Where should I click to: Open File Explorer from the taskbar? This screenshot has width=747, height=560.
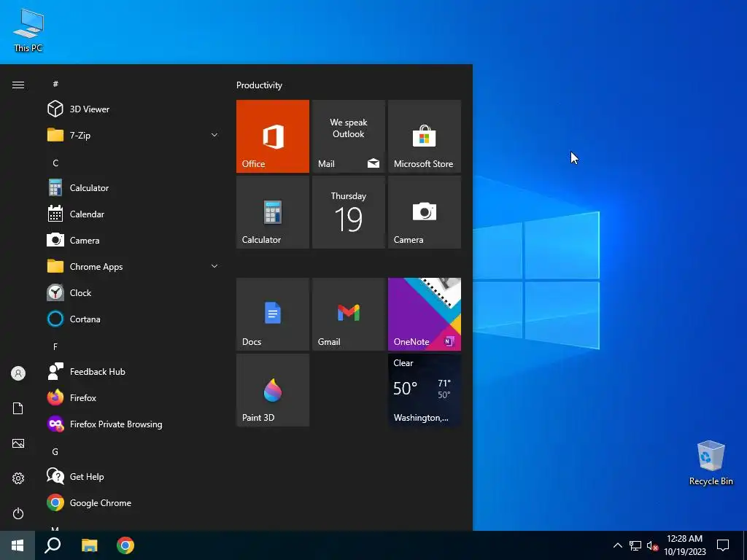point(89,545)
